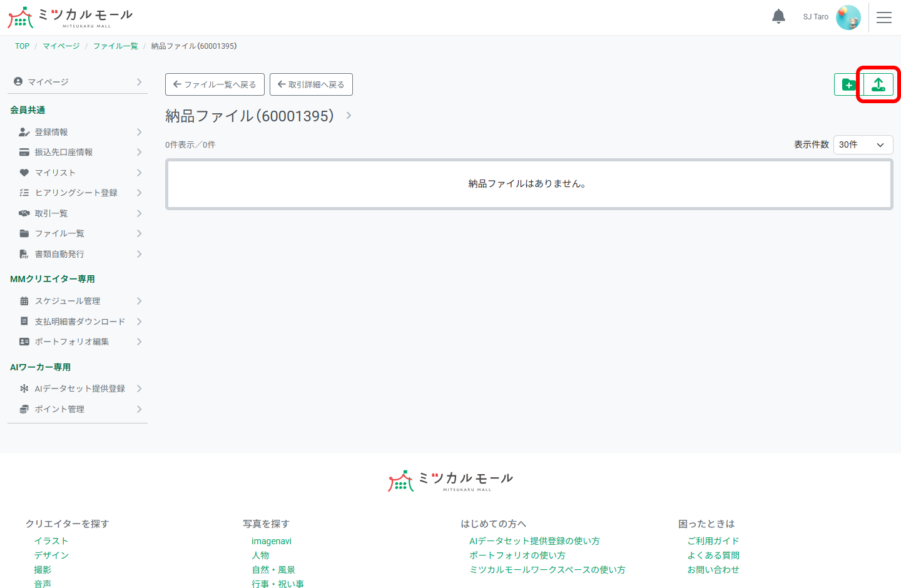The width and height of the screenshot is (901, 588).
Task: Click the ファイル一覧へ戻る button
Action: point(215,84)
